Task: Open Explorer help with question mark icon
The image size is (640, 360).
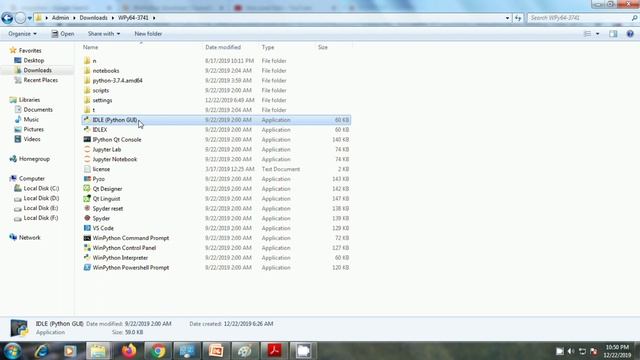Action: click(630, 34)
